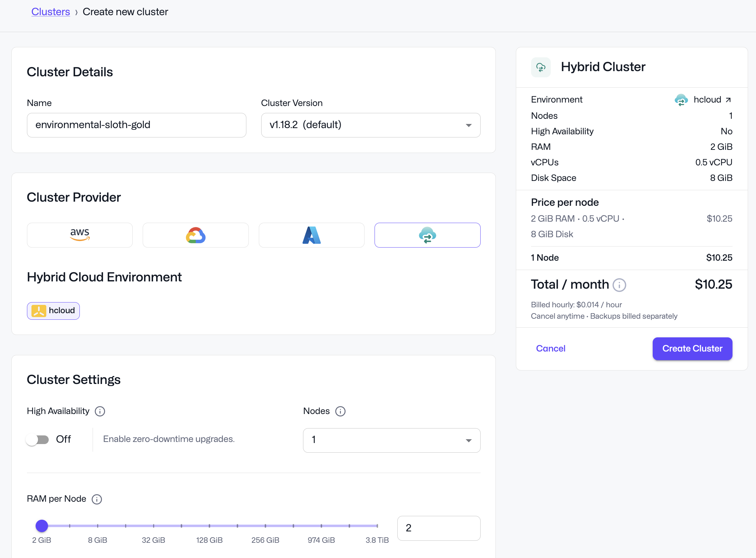
Task: Click the hcloud environment cloud icon in summary
Action: [681, 100]
